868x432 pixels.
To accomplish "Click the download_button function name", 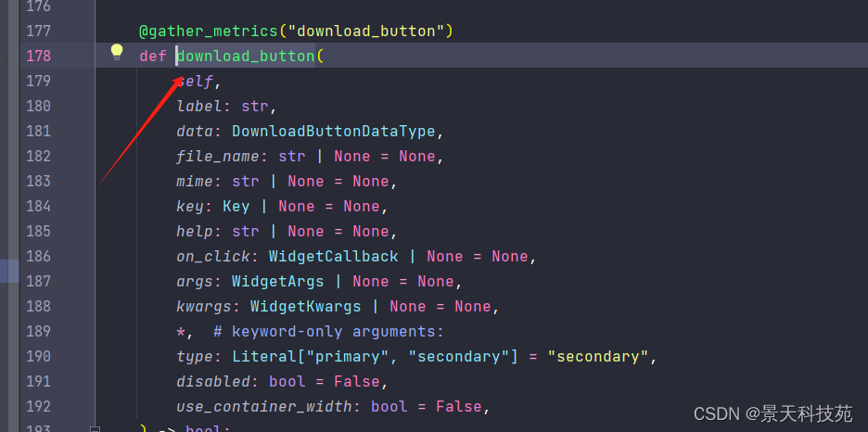I will pyautogui.click(x=246, y=56).
